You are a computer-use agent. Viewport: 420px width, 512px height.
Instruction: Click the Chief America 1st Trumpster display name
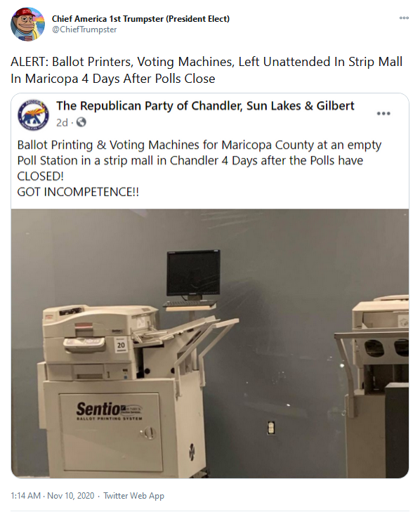click(140, 19)
